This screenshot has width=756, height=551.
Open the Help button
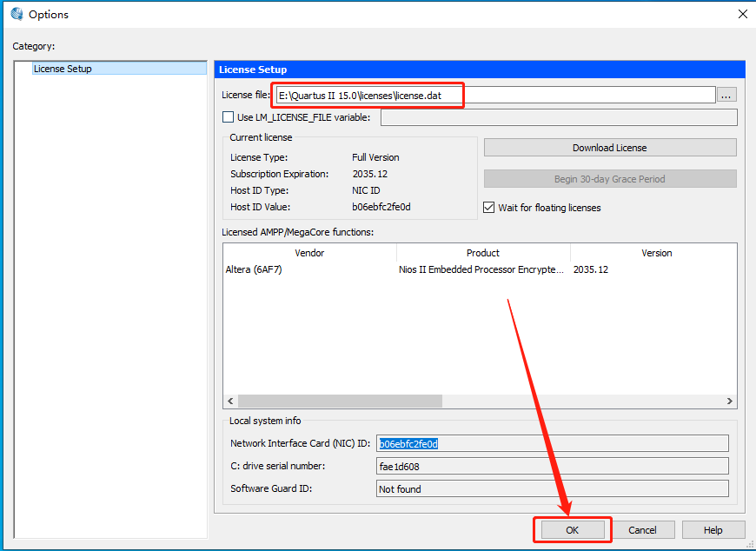point(713,530)
